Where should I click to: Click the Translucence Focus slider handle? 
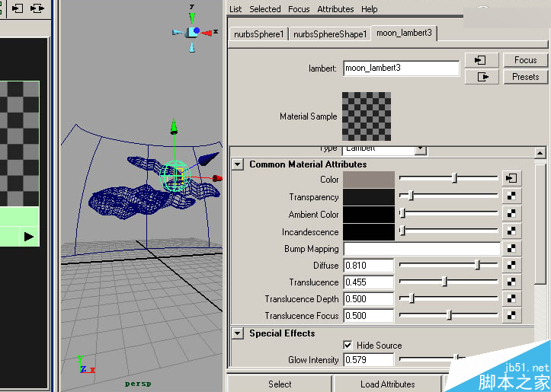449,315
